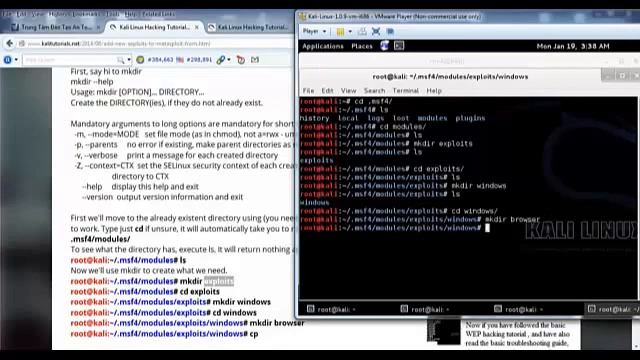
Task: Click the Unity mode icon in VMware toolbar
Action: 390,31
